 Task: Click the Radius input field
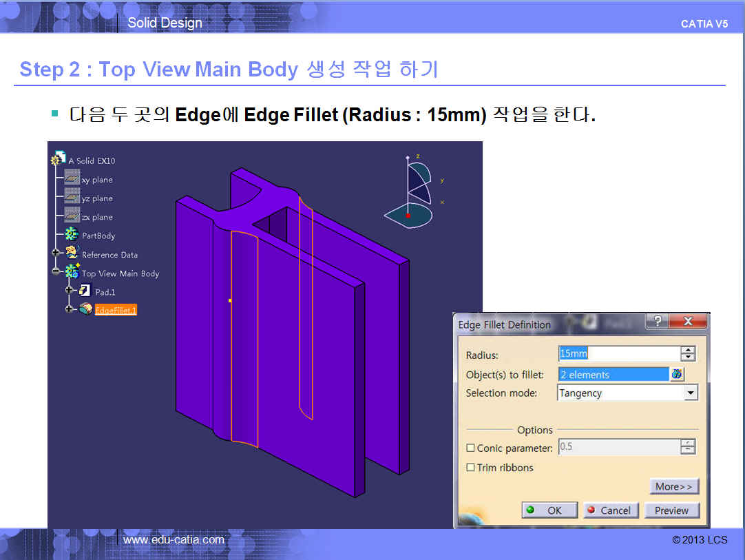[618, 353]
